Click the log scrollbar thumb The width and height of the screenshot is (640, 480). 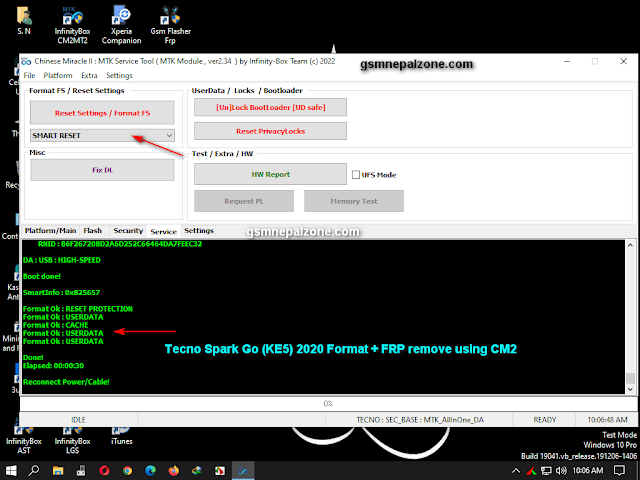coord(630,378)
